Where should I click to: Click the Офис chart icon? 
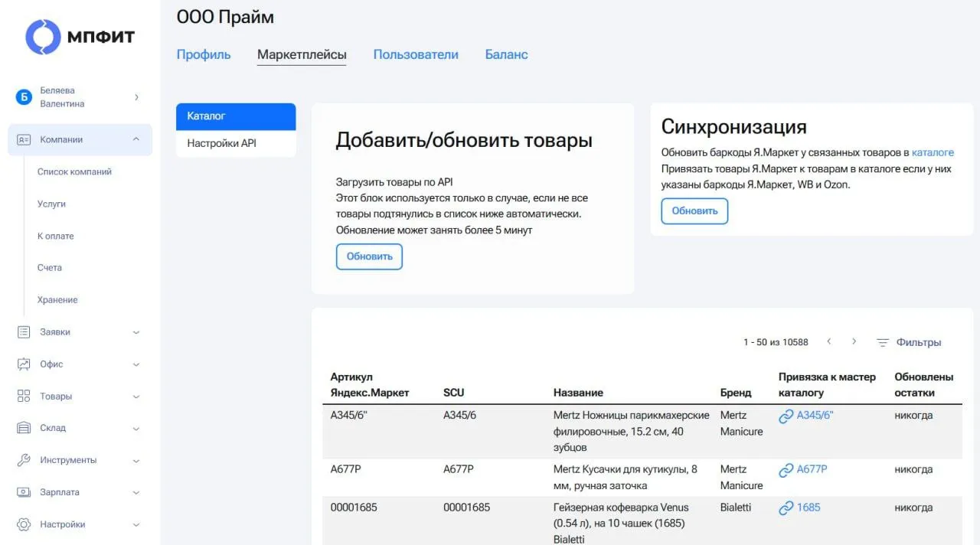[24, 364]
